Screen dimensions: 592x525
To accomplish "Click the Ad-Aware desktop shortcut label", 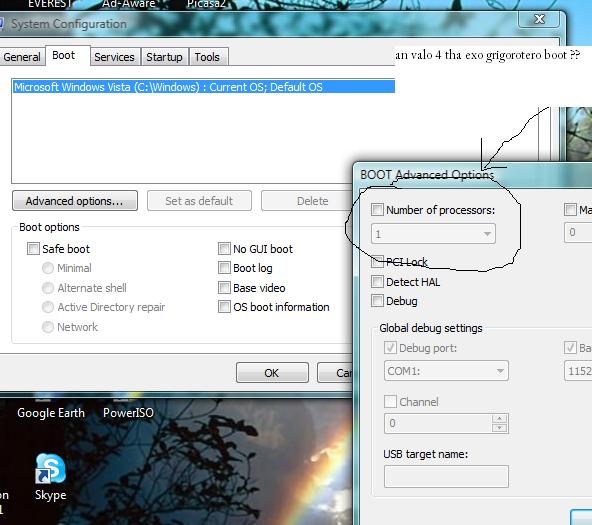I will coord(128,4).
